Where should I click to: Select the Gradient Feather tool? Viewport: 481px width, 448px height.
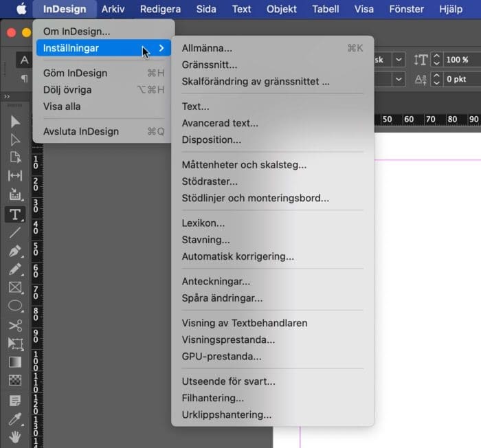click(x=15, y=381)
